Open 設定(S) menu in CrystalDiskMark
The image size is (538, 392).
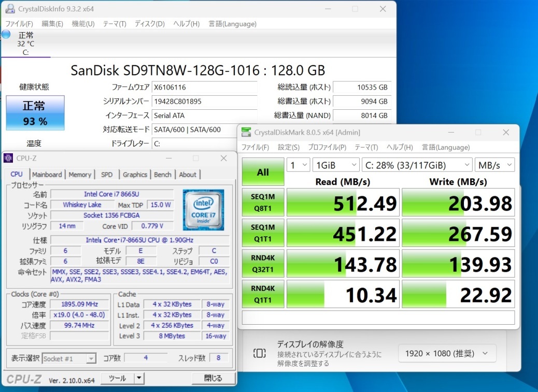[x=289, y=148]
